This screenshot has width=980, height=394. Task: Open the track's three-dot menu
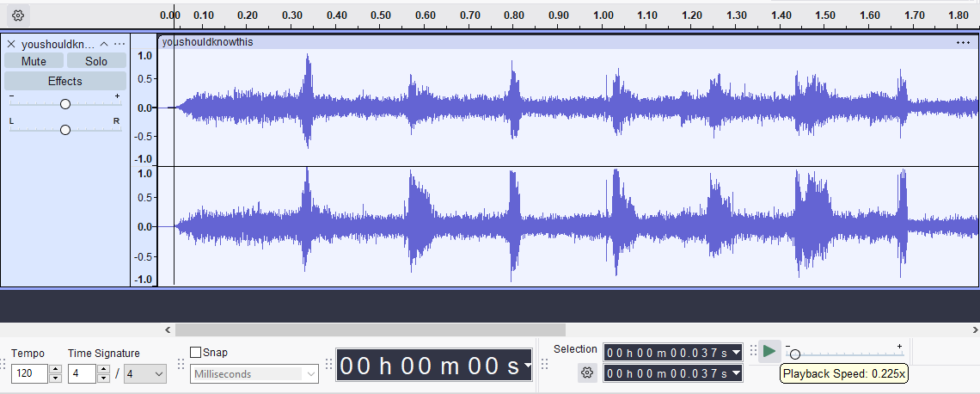[x=119, y=44]
